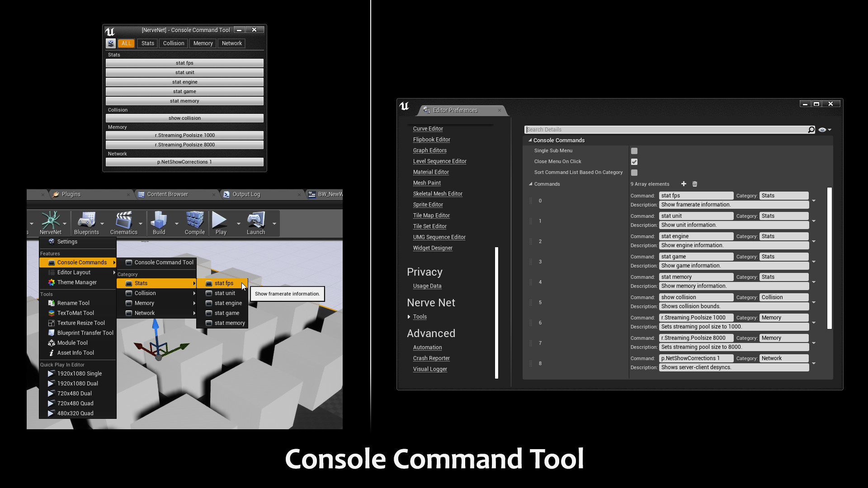Run stat unit from the Console Command Tool

[x=184, y=72]
